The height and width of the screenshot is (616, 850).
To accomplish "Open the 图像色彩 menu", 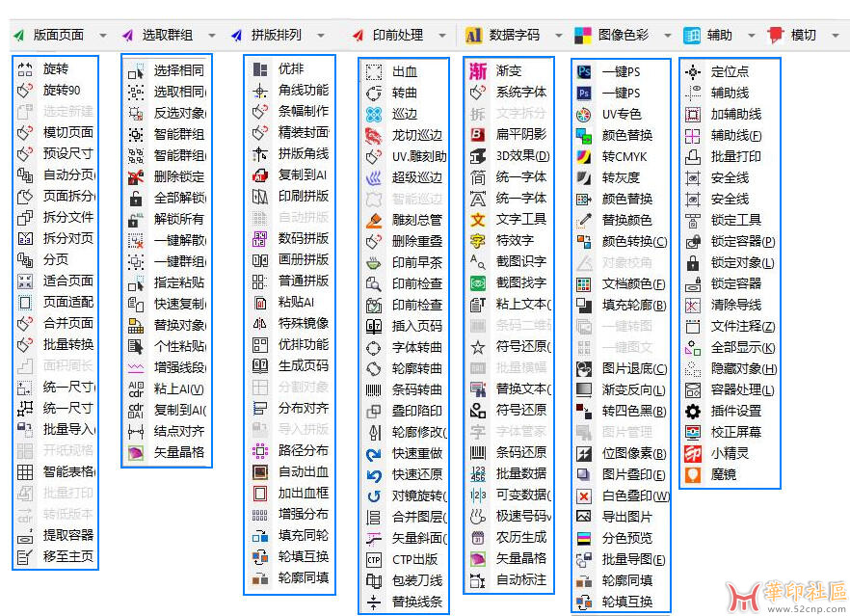I will click(x=624, y=36).
